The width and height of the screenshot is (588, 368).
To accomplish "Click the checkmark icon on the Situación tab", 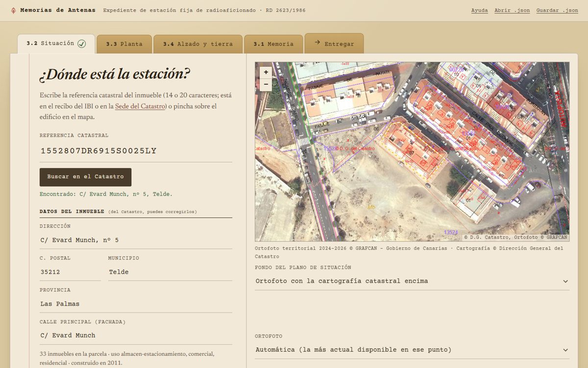I will 82,44.
